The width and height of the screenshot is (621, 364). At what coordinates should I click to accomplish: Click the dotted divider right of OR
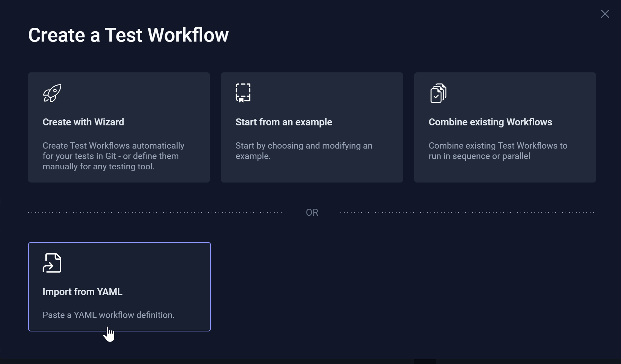tap(468, 212)
